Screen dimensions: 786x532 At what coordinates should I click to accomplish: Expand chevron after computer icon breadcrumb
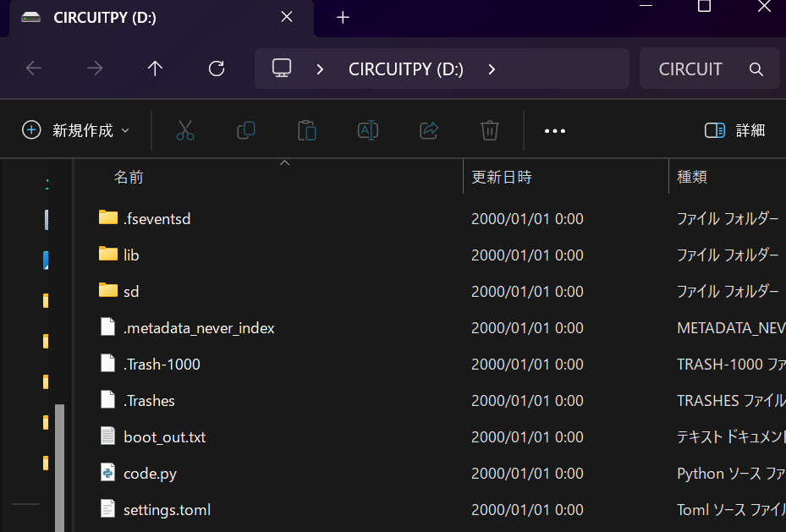(320, 69)
